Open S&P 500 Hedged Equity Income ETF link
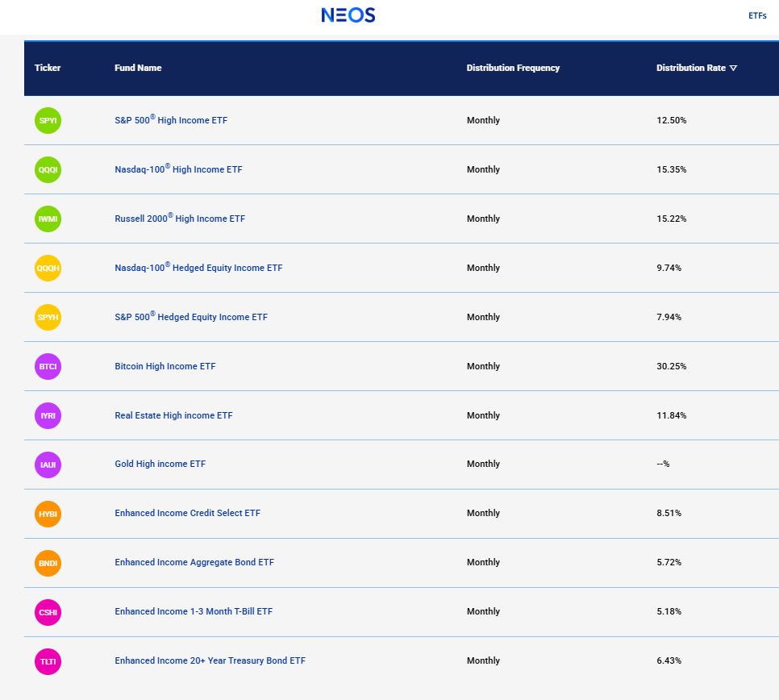 [191, 316]
